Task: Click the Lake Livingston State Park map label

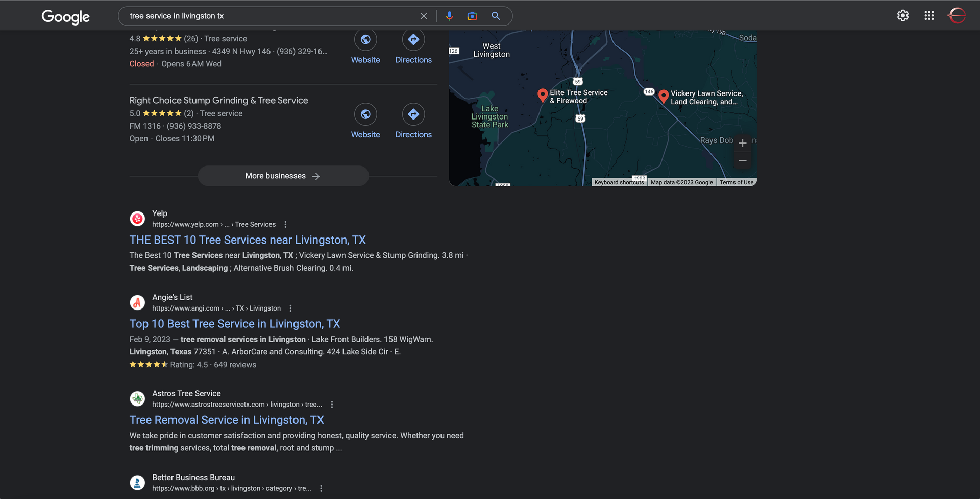Action: pos(489,116)
